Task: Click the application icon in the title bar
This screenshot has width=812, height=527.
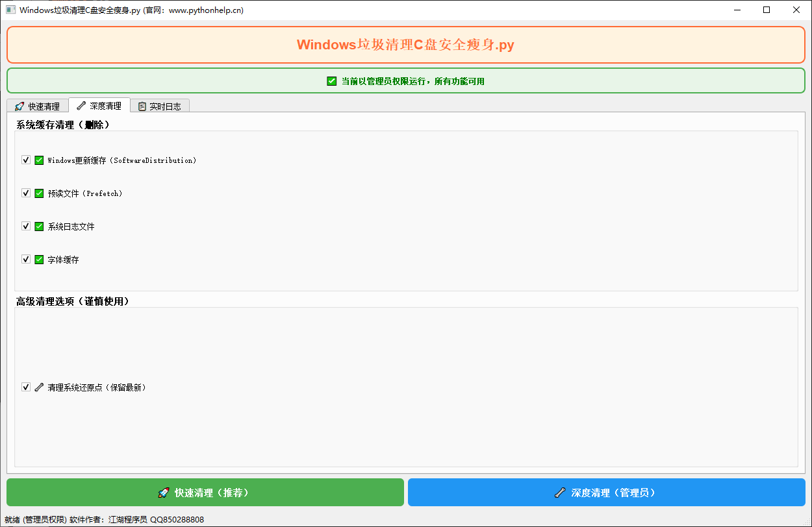Action: [9, 10]
